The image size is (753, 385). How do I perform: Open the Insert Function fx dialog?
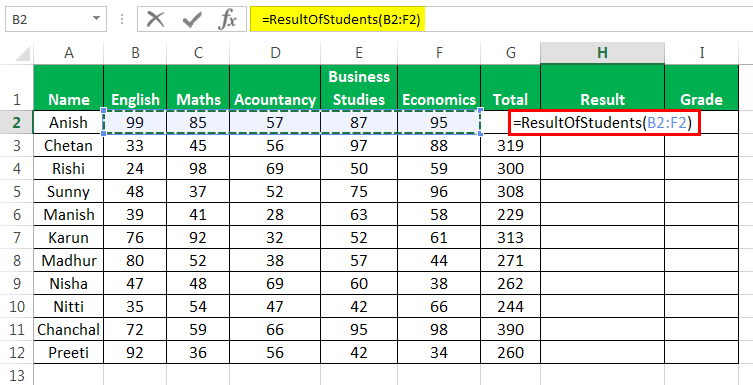228,19
